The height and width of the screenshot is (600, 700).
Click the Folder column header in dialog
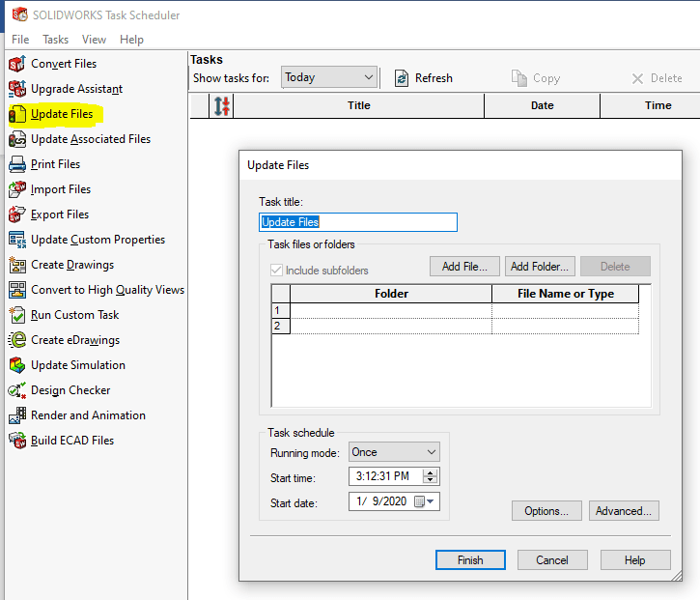391,294
